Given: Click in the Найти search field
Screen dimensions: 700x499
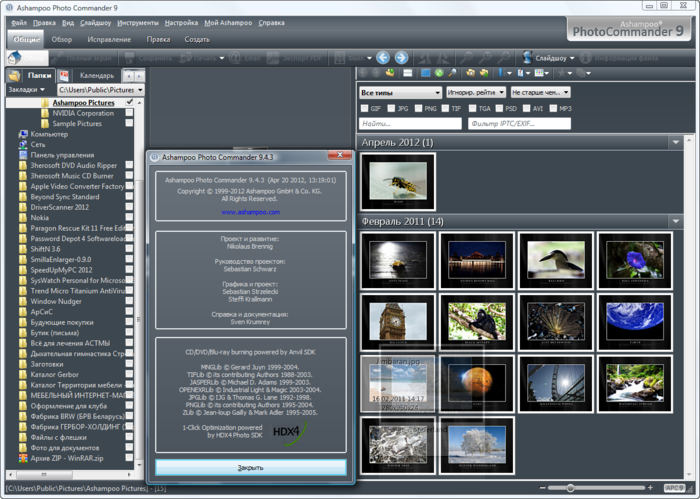Looking at the screenshot, I should 410,124.
